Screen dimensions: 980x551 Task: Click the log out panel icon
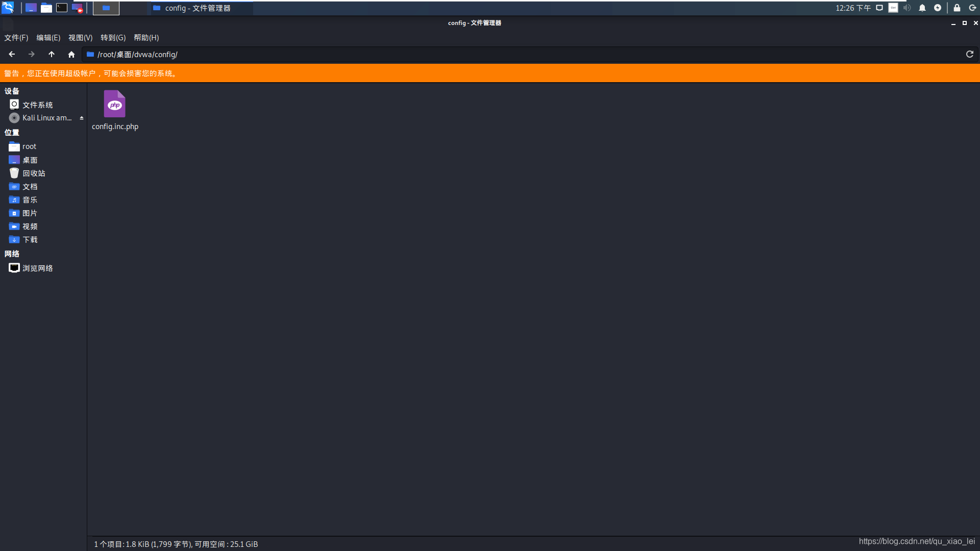click(x=972, y=8)
